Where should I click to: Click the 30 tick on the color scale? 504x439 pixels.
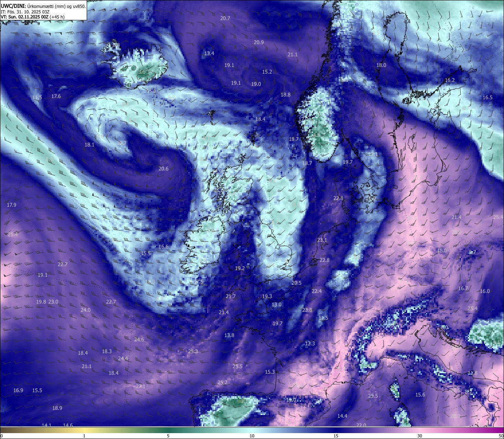(x=420, y=436)
